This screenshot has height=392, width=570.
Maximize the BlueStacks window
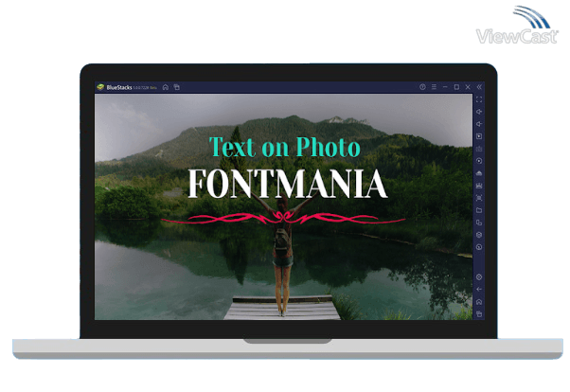coord(456,87)
